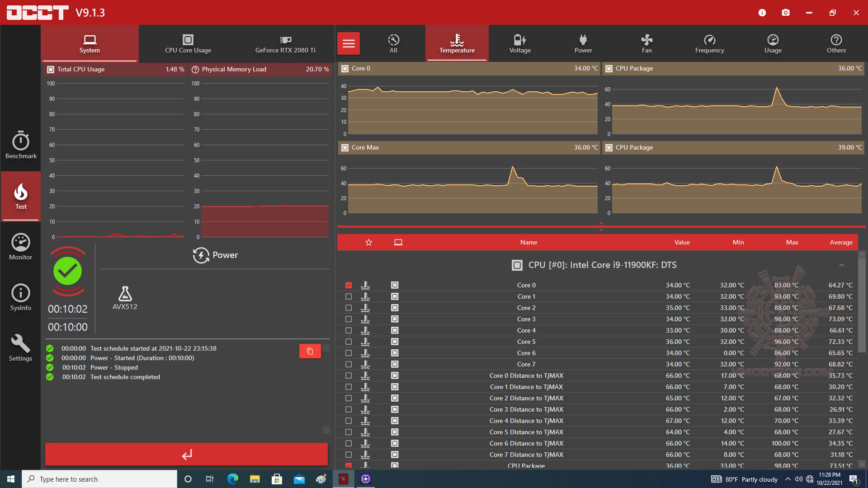Open the GeForce RTX 2080 Ti tab
Viewport: 868px width, 488px height.
pos(285,43)
